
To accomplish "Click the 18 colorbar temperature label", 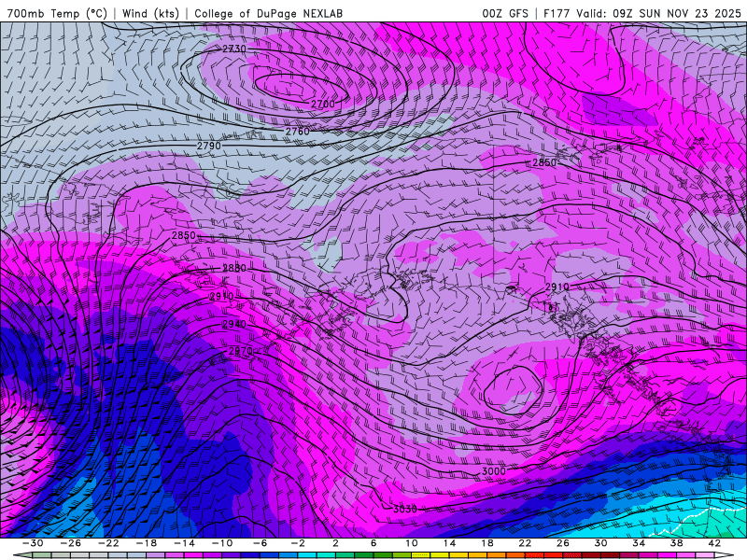I will 486,543.
